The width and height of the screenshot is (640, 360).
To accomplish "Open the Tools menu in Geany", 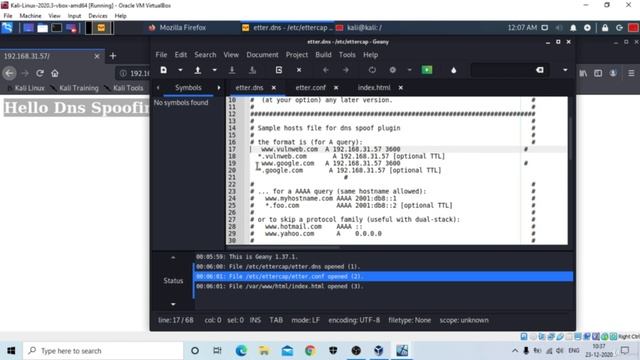I will pos(347,55).
